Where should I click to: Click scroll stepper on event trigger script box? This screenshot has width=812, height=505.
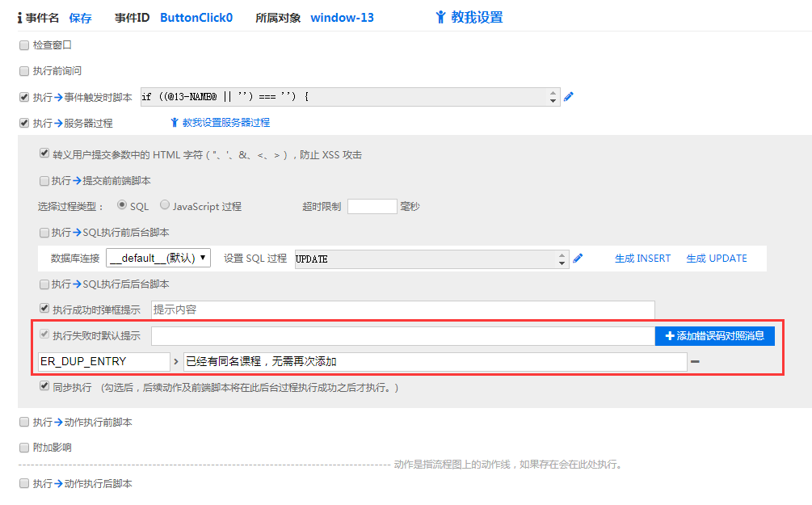[553, 97]
